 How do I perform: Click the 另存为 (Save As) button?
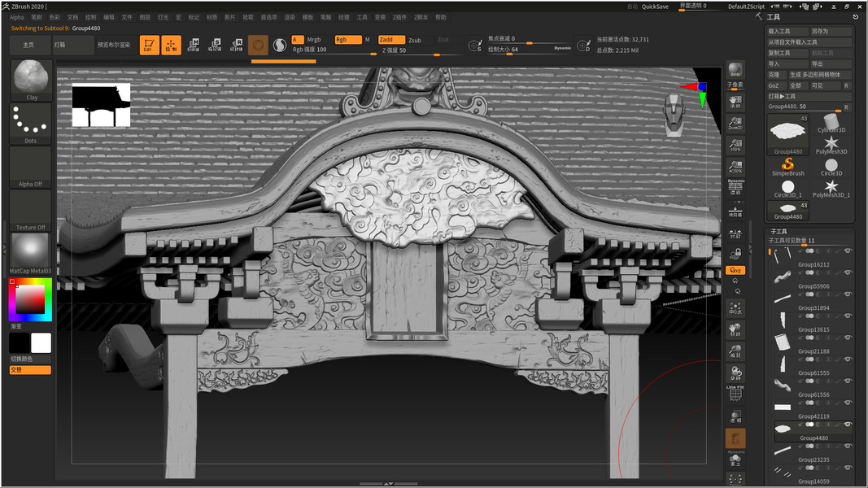coord(831,32)
